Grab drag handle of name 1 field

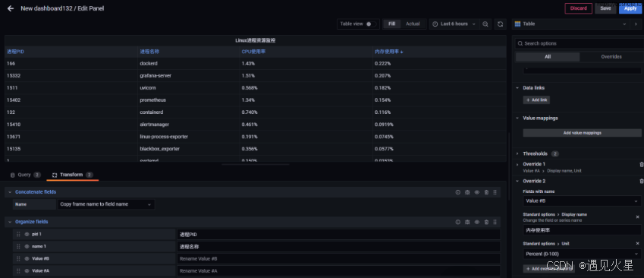tap(18, 246)
